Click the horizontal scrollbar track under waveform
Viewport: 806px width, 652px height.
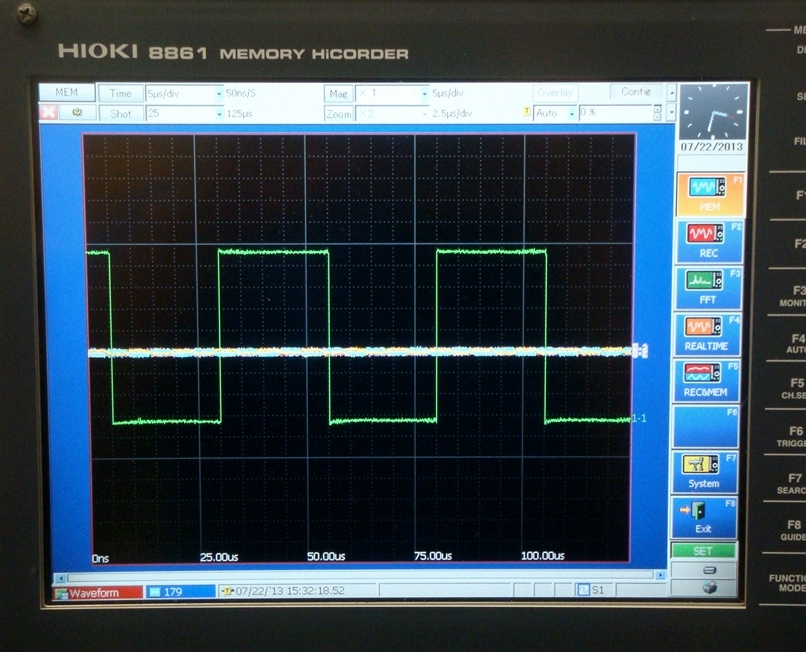360,576
